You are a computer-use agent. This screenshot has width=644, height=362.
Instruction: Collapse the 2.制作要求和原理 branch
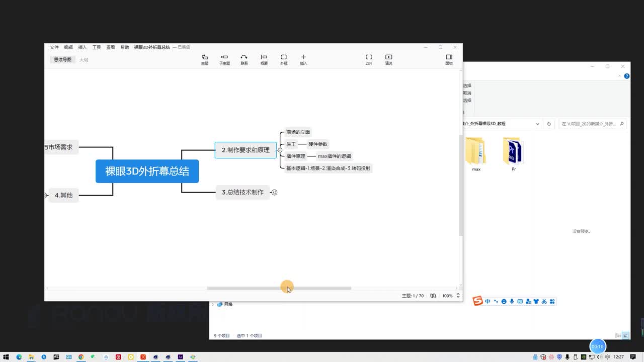[x=280, y=150]
